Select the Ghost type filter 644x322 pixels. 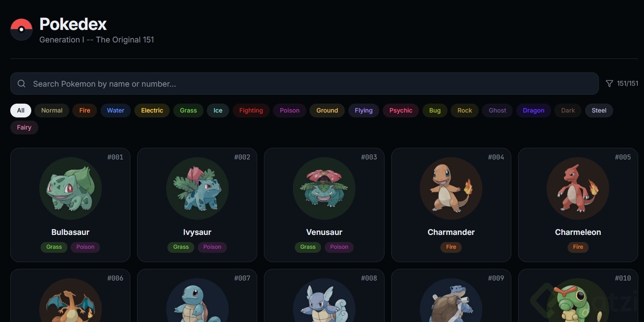498,110
